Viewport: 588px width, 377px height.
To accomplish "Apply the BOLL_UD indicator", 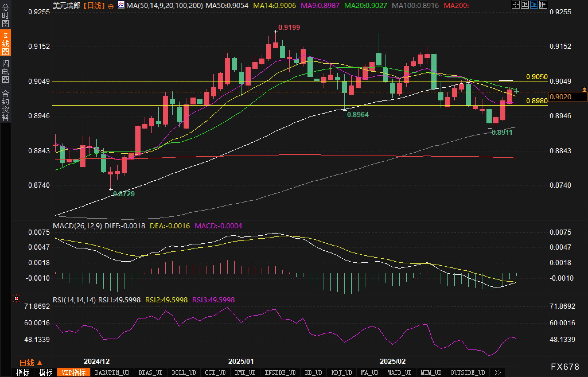I will tap(184, 372).
